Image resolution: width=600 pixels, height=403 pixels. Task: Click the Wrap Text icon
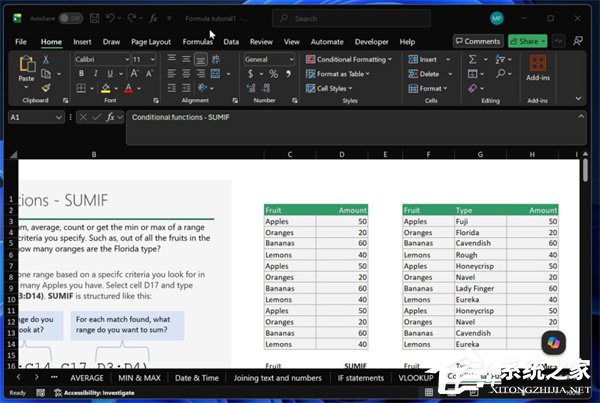pos(216,59)
